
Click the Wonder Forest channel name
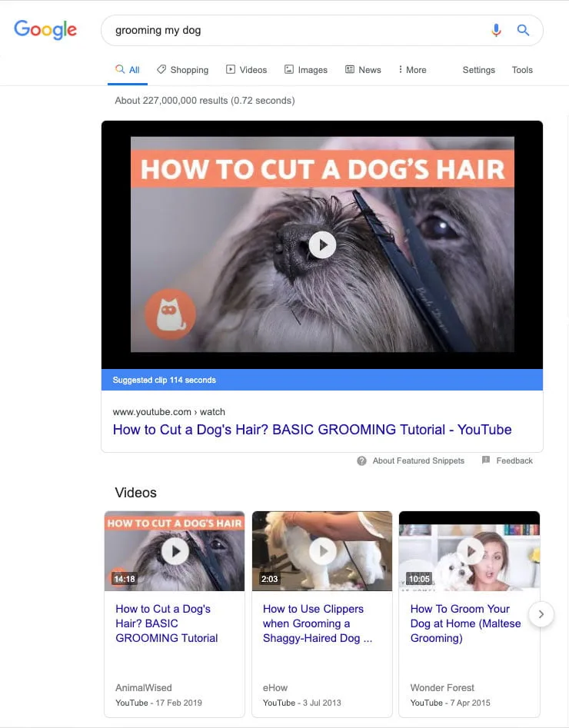(442, 687)
